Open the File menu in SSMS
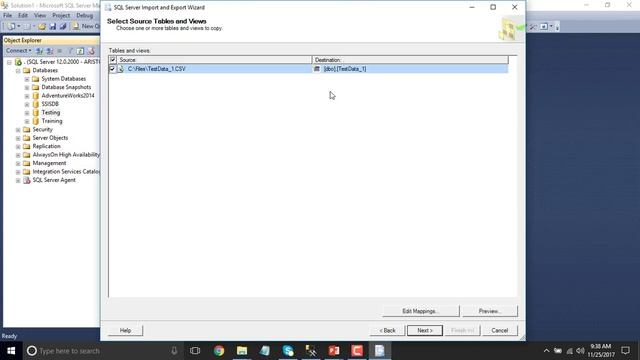 [x=7, y=15]
